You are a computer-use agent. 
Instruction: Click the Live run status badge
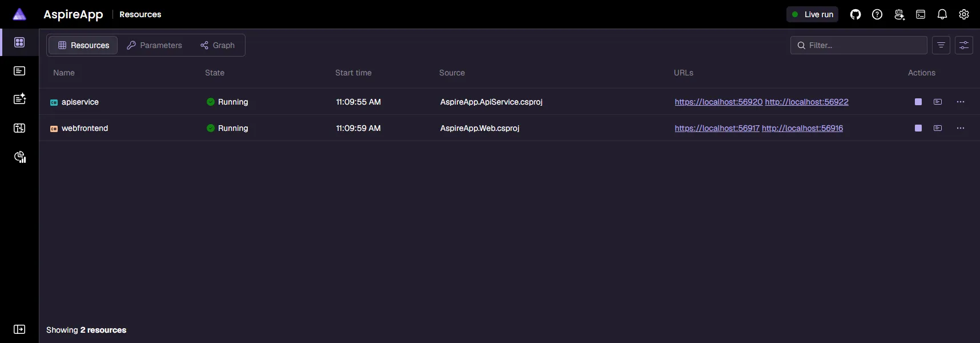[812, 14]
